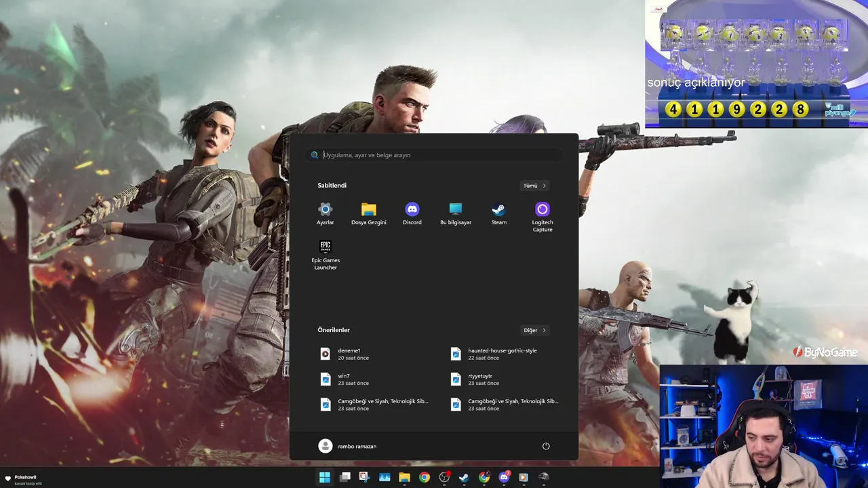Launch Discord from pinned apps

[x=412, y=213]
